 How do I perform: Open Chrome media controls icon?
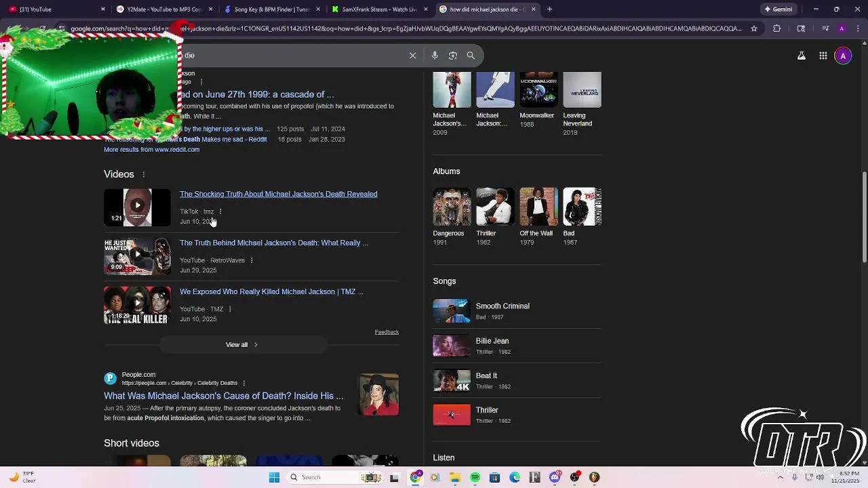tap(825, 28)
